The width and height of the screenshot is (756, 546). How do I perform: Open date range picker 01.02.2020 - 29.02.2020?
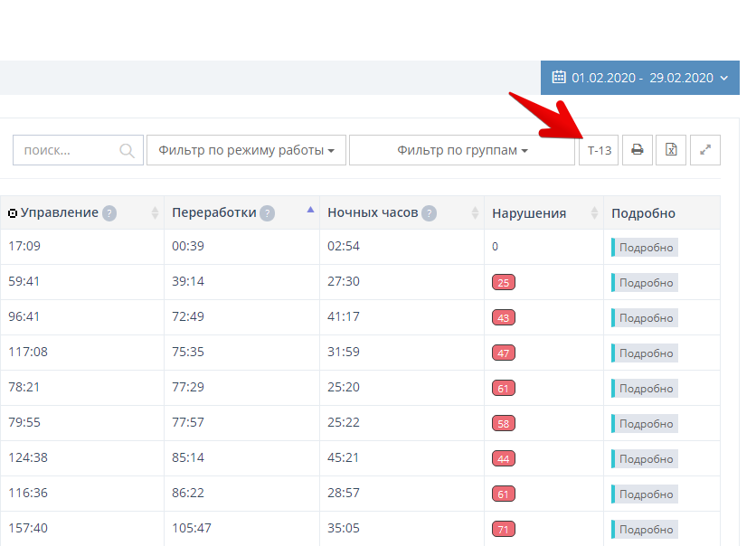[642, 78]
